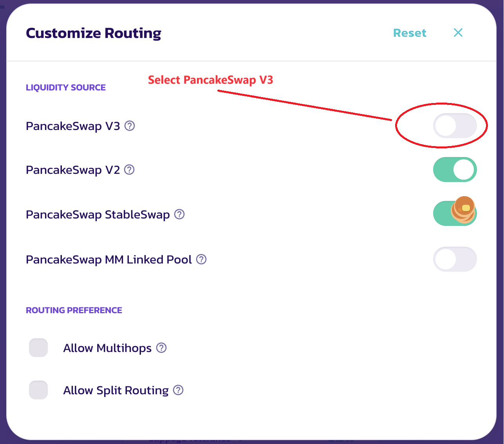Show info for PancakeSwap StableSwap
Screen dimensions: 504x444
[179, 215]
